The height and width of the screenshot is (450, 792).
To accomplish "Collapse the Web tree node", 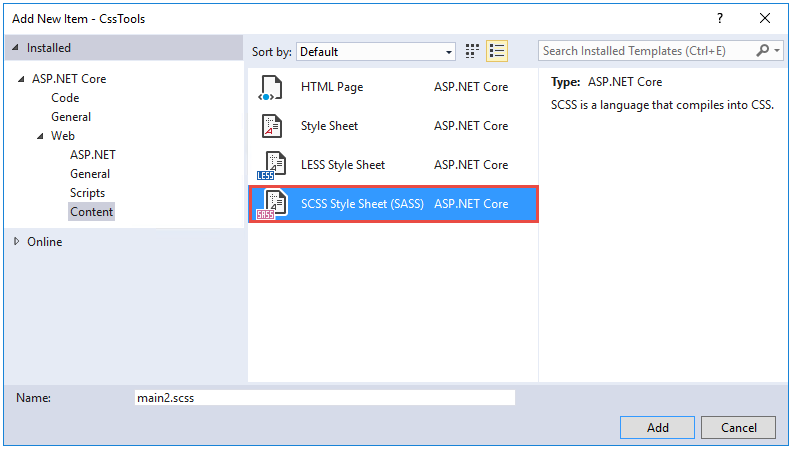I will click(x=40, y=136).
